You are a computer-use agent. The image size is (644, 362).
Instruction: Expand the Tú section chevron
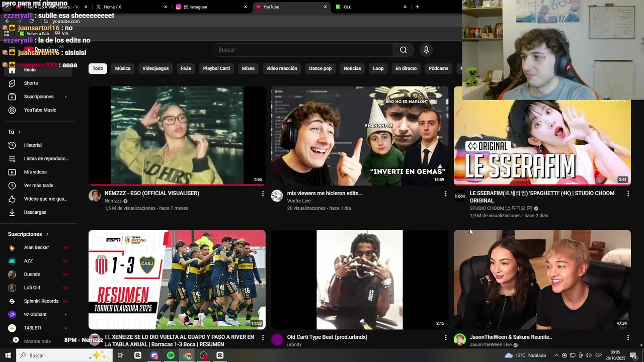(20, 132)
